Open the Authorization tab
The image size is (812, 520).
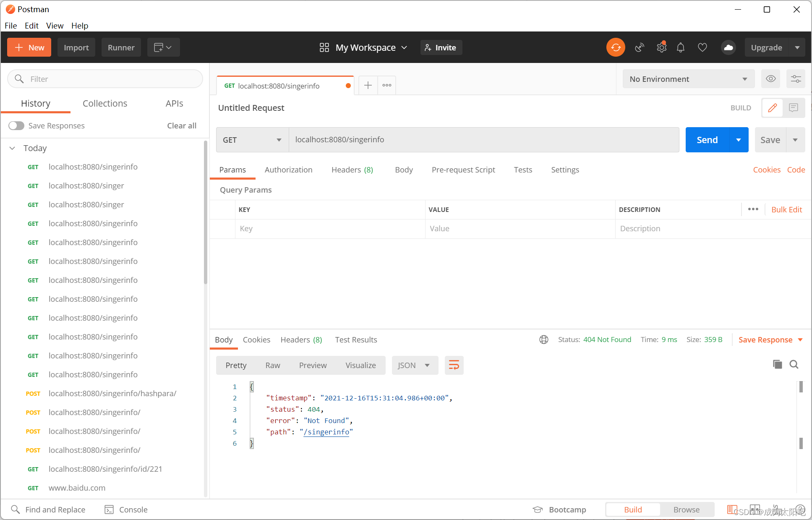tap(288, 170)
